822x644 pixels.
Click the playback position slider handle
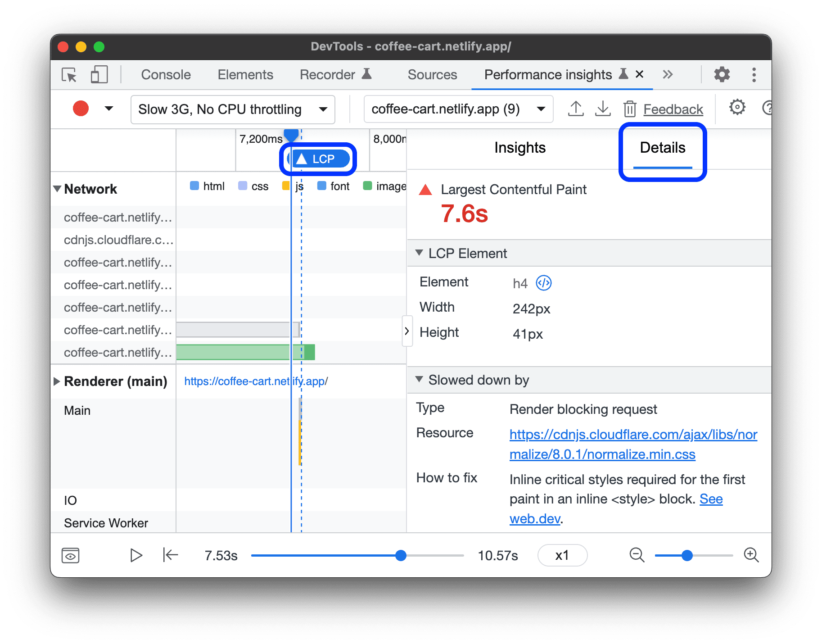click(401, 555)
